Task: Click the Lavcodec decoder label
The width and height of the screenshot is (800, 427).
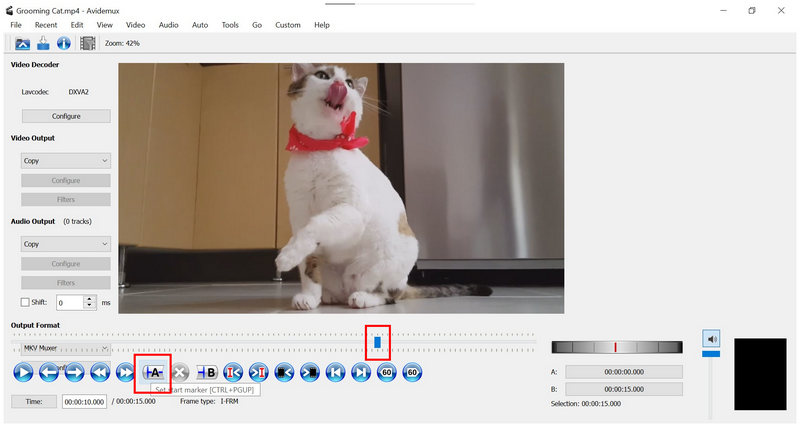Action: (35, 92)
